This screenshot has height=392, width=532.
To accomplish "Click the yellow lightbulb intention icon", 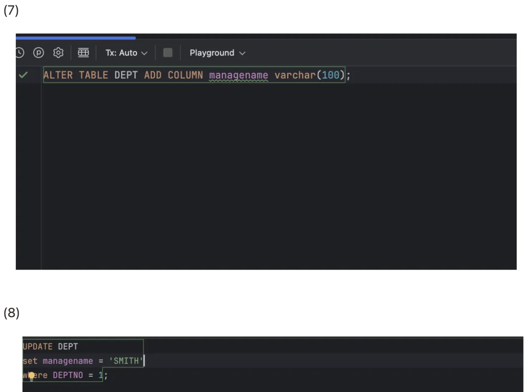I will (32, 376).
